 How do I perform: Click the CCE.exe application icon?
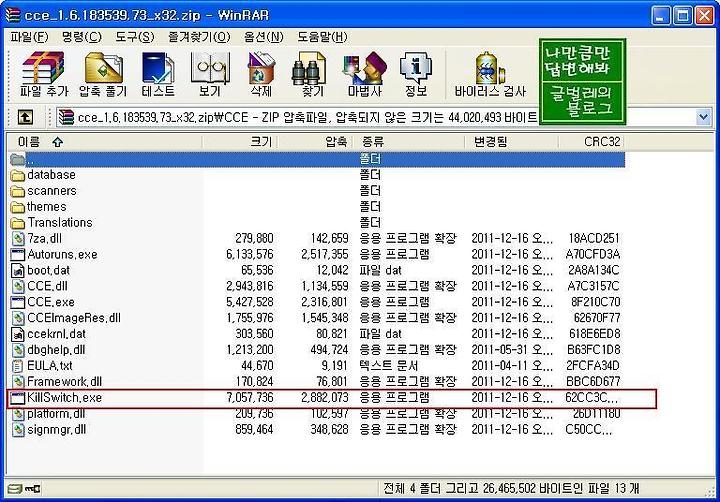(x=17, y=302)
